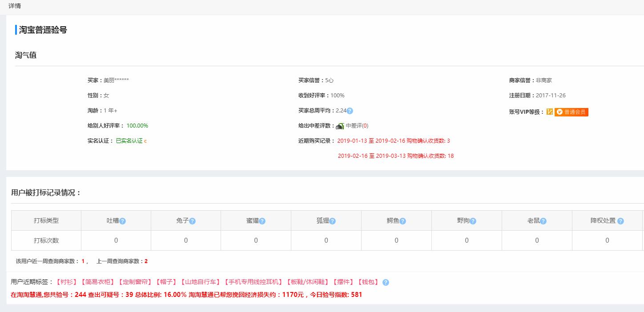Click the 0 count under 吐槽
Viewport: 644px width, 312px height.
pyautogui.click(x=116, y=240)
